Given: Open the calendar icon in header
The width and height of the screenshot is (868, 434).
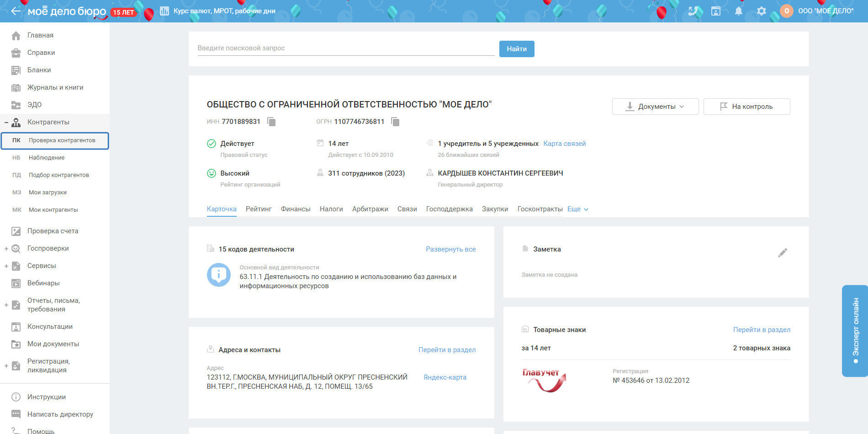Looking at the screenshot, I should 716,11.
